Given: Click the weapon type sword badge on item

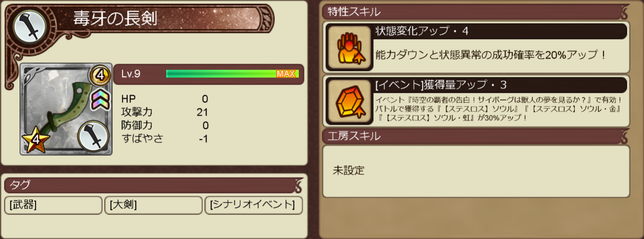Looking at the screenshot, I should 93,136.
